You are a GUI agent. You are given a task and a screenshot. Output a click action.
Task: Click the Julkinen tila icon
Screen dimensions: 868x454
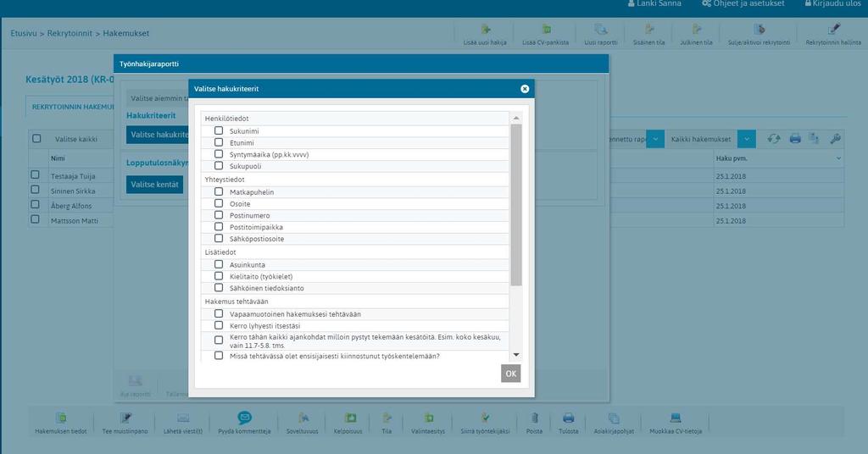697,30
